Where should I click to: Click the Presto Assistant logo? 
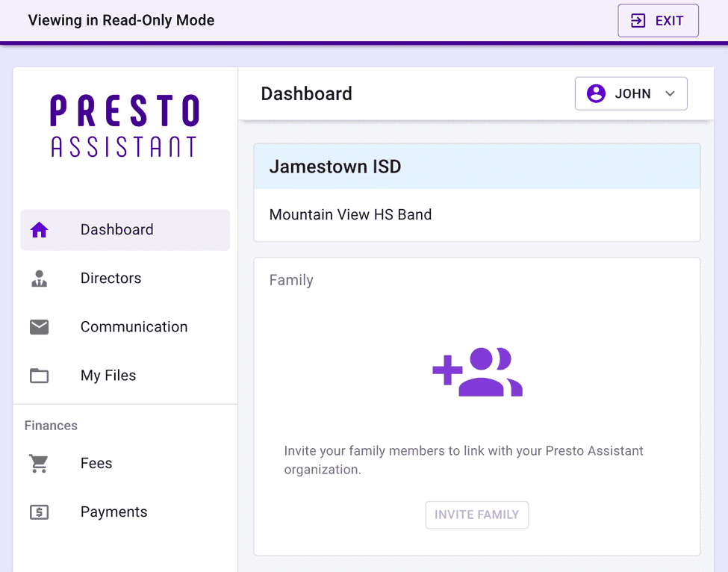(x=124, y=125)
